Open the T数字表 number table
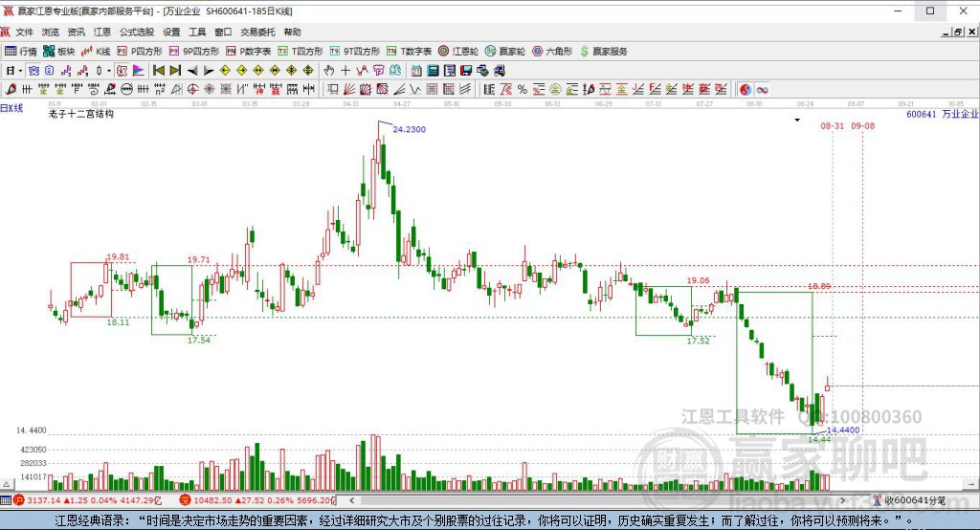 pyautogui.click(x=410, y=52)
